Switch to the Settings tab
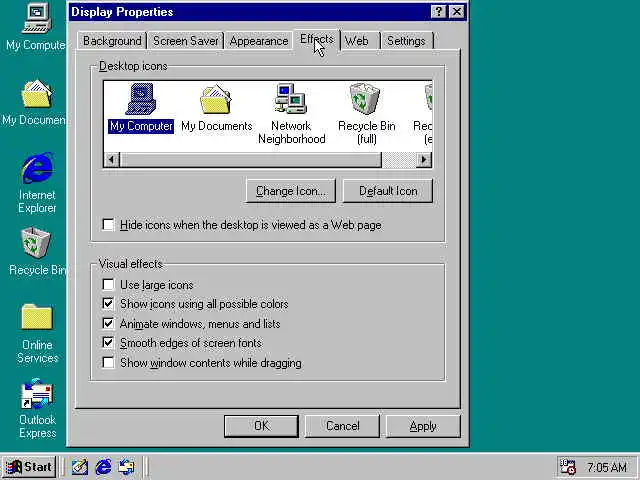This screenshot has width=640, height=480. (407, 41)
